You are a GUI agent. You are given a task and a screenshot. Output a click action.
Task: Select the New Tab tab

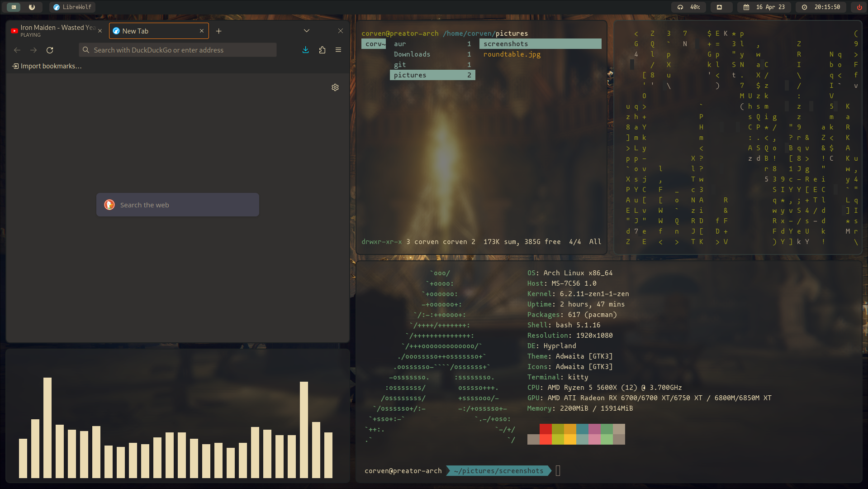tap(159, 31)
